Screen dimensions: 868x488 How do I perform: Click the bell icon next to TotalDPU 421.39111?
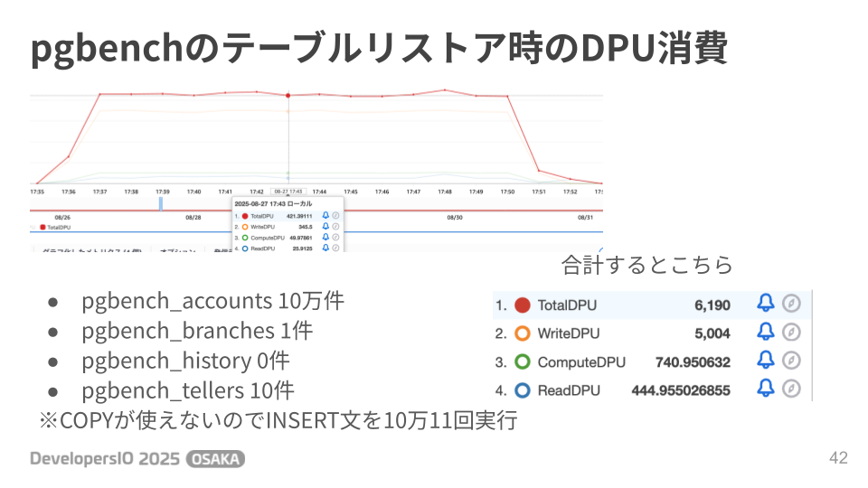tap(325, 215)
